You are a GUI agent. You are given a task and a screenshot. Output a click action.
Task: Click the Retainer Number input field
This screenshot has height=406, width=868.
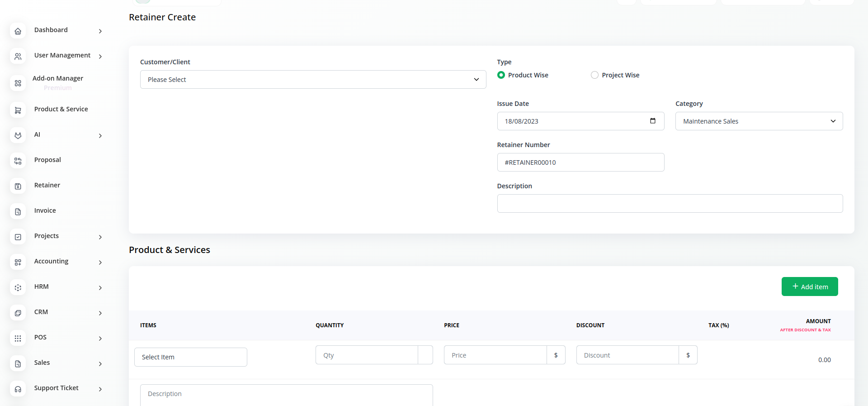click(580, 162)
